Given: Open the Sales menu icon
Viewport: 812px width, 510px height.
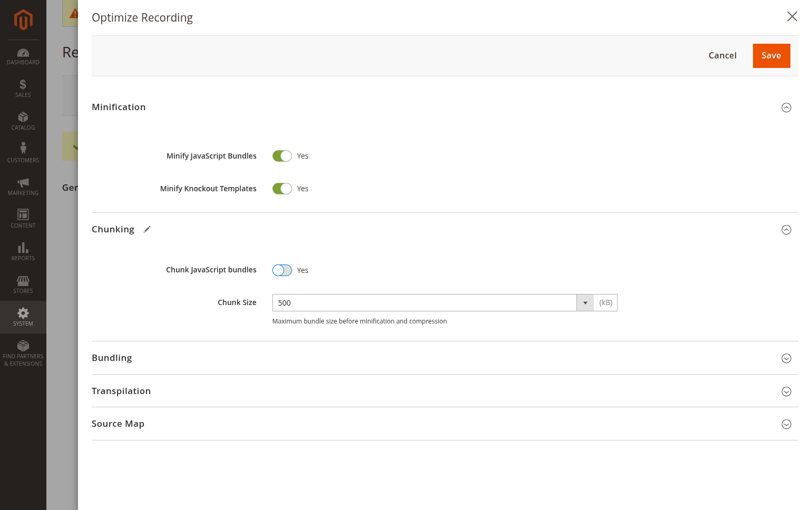Looking at the screenshot, I should coord(23,84).
